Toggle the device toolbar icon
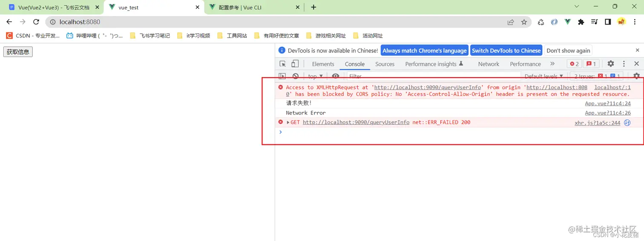 295,64
